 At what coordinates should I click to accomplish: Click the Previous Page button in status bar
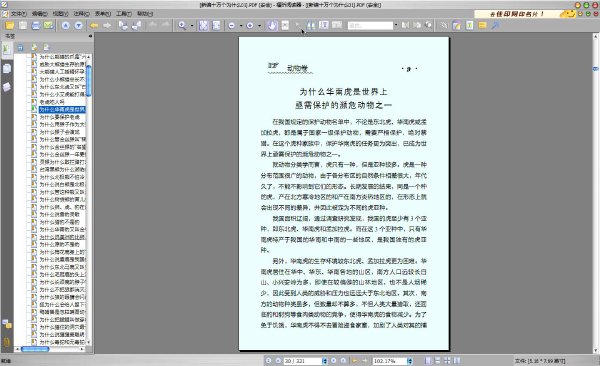(278, 361)
